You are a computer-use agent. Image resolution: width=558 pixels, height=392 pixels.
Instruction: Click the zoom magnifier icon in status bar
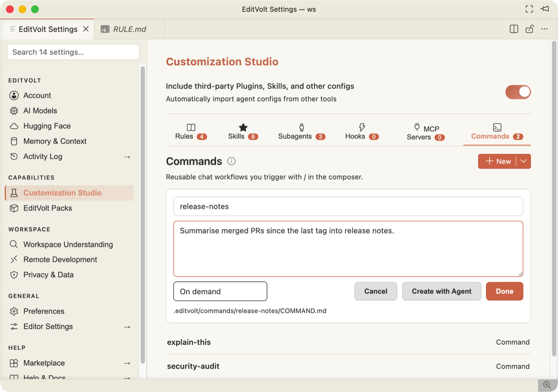(x=547, y=385)
